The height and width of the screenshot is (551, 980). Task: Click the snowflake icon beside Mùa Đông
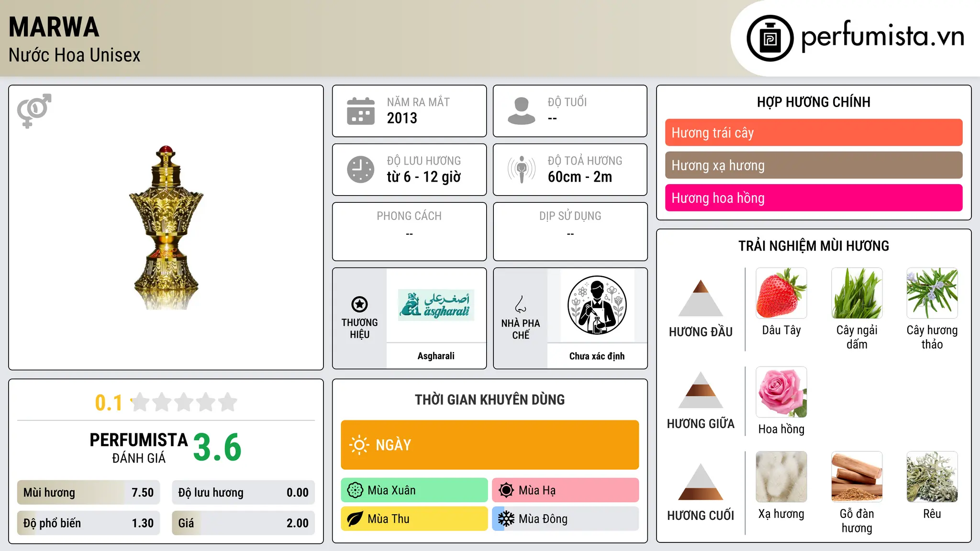click(506, 519)
